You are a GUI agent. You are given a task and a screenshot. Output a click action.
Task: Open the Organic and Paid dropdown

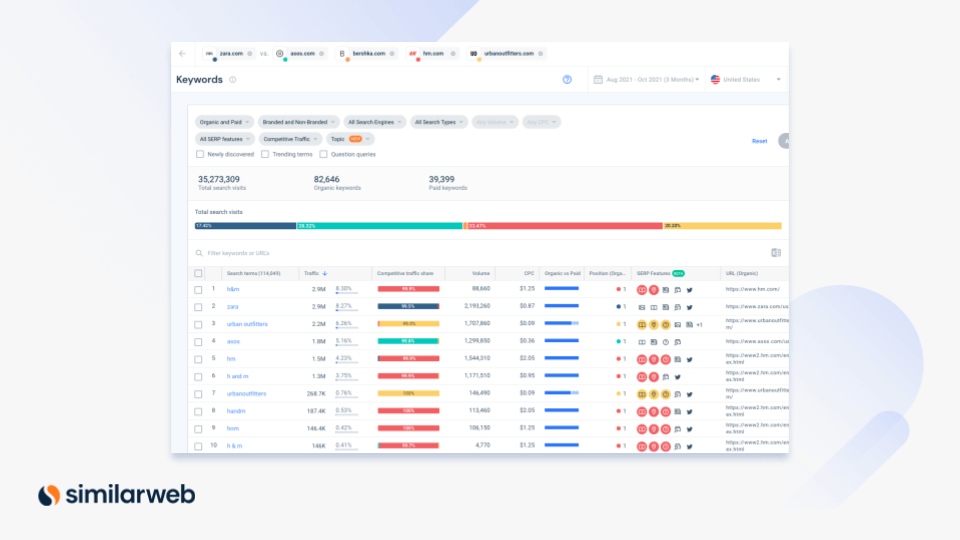(x=224, y=122)
